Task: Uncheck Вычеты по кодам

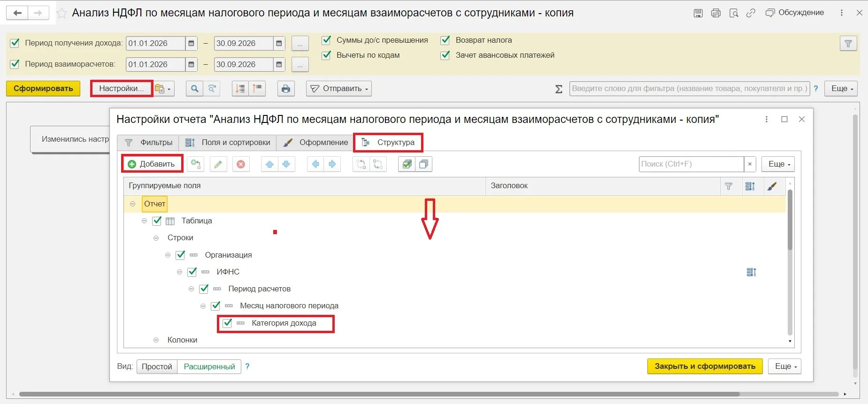Action: 327,55
